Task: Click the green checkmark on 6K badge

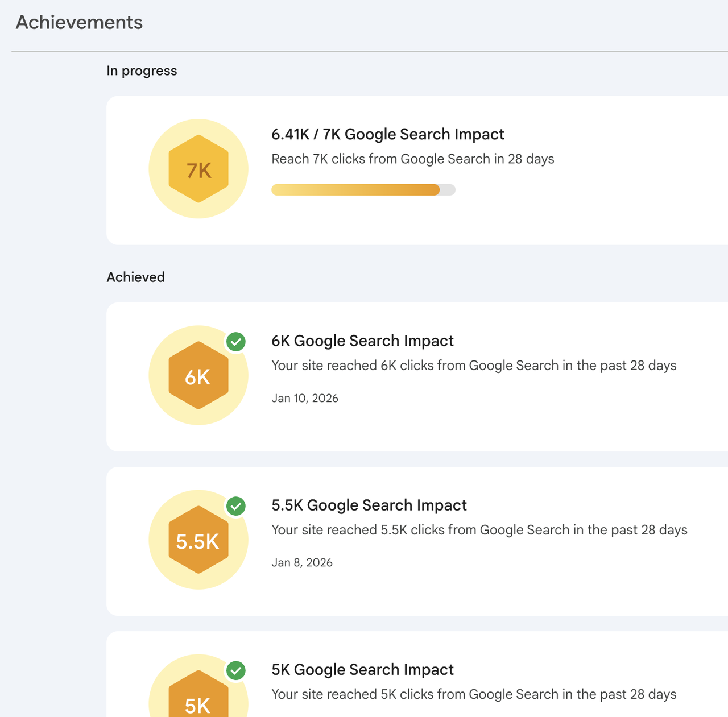Action: [236, 342]
